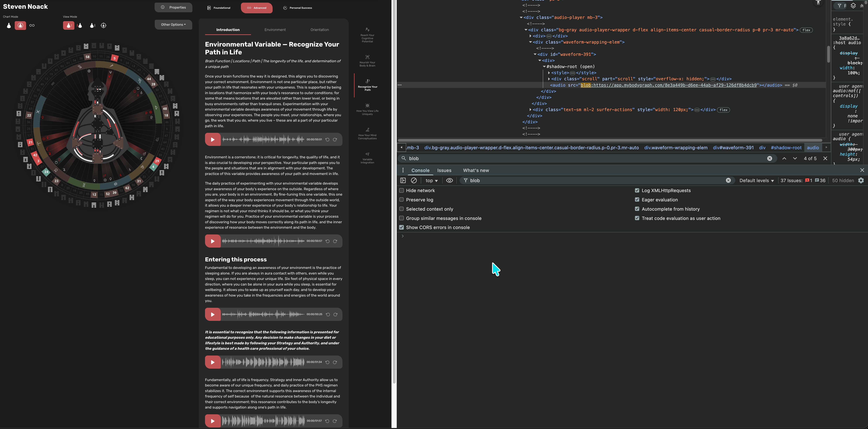
Task: Enable the Hide network checkbox
Action: (x=401, y=191)
